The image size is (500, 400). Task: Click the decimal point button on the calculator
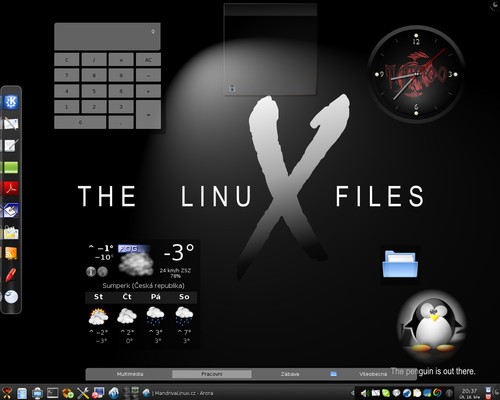(x=121, y=122)
